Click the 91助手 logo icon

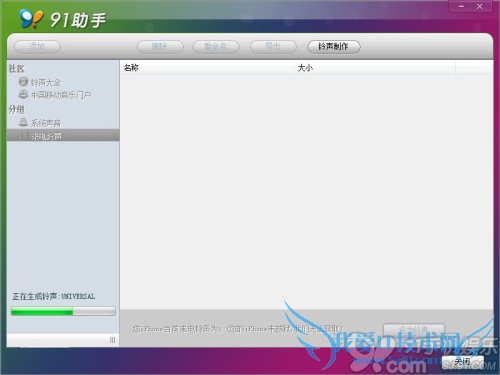31,18
